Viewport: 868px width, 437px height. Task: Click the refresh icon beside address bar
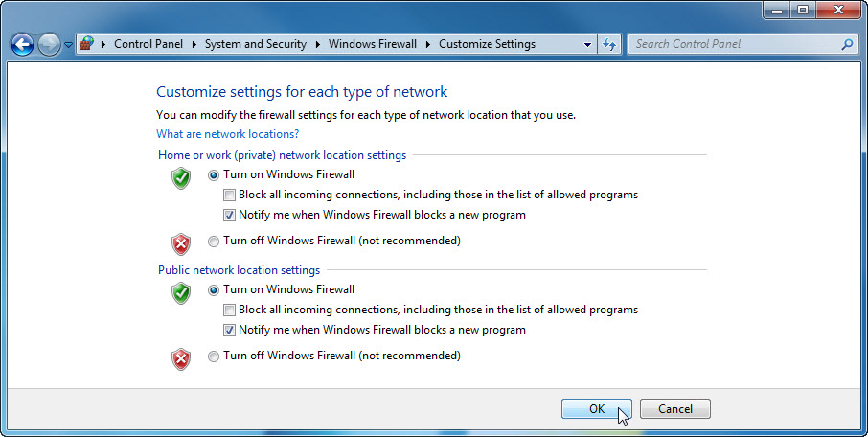point(609,44)
